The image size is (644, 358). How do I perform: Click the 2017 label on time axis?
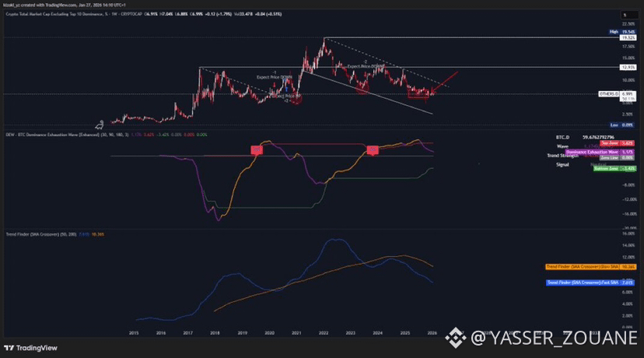pos(187,333)
